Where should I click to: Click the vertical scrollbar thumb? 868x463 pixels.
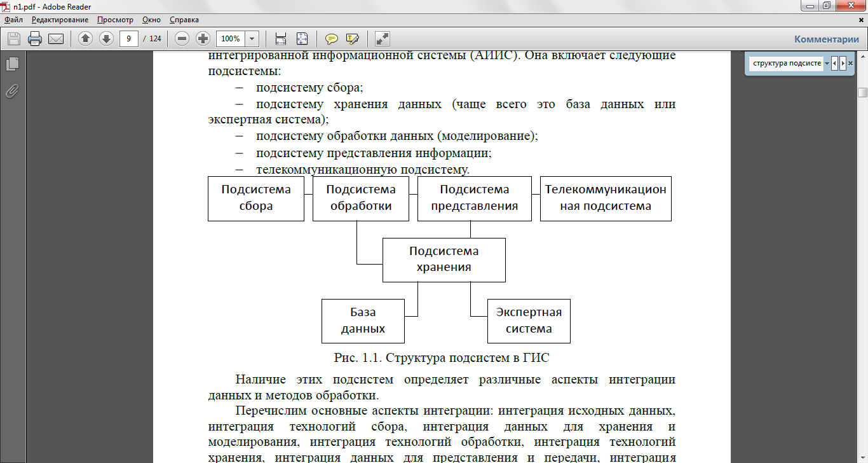[862, 93]
